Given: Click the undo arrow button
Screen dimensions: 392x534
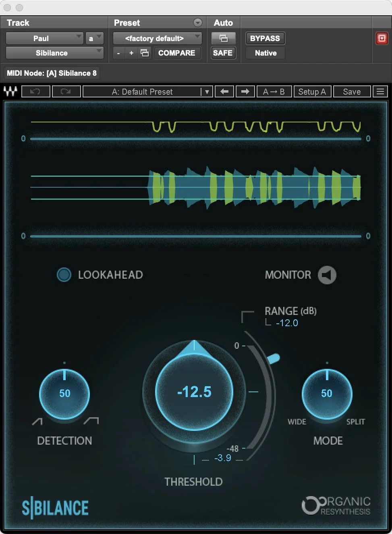Looking at the screenshot, I should pyautogui.click(x=35, y=92).
